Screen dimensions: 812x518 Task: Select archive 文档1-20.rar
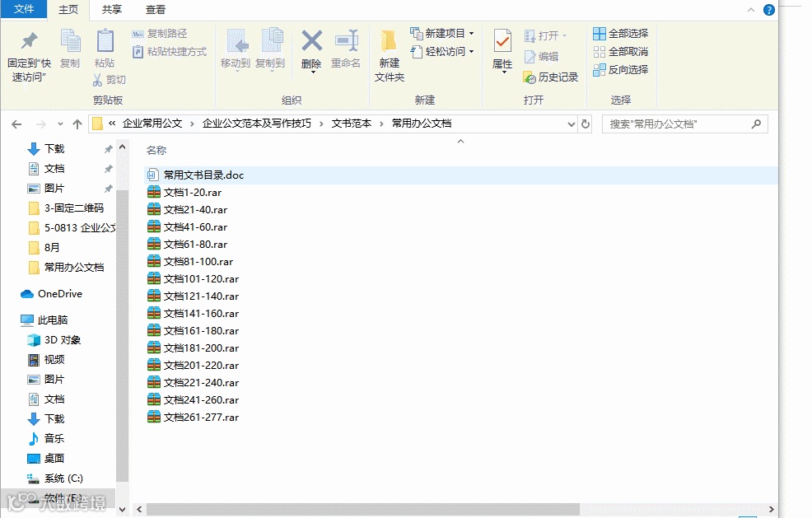click(x=193, y=193)
